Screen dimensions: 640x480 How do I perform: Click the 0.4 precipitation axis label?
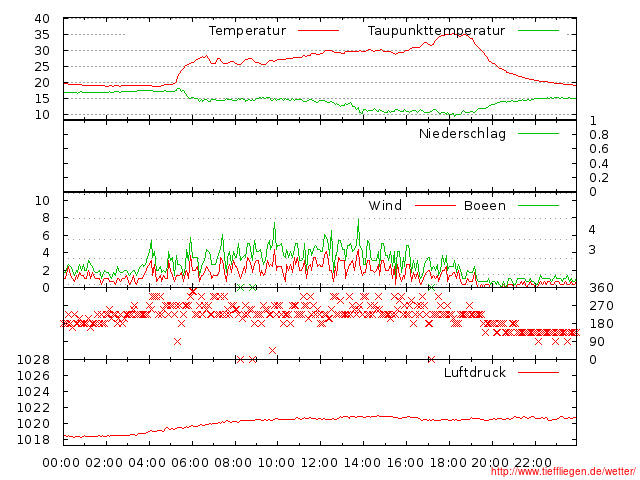[598, 164]
